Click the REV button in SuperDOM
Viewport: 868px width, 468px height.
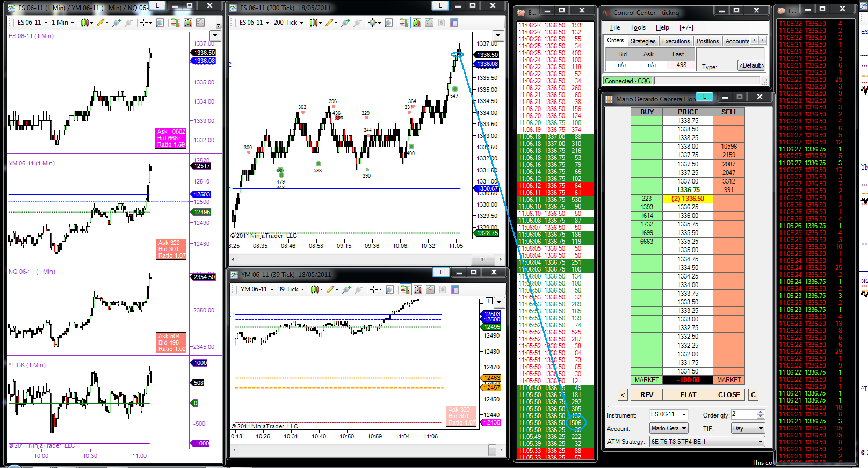click(647, 395)
